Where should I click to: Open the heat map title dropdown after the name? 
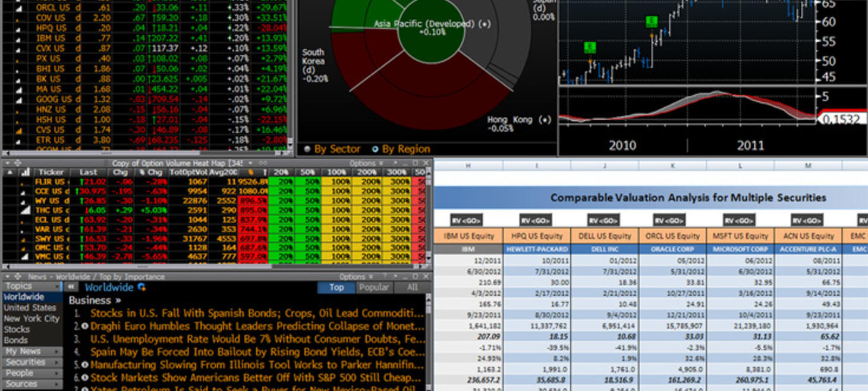coord(251,162)
